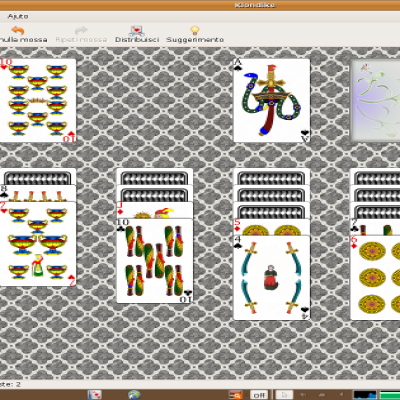Click the Suggerimento light bulb icon
400x400 pixels.
(195, 30)
